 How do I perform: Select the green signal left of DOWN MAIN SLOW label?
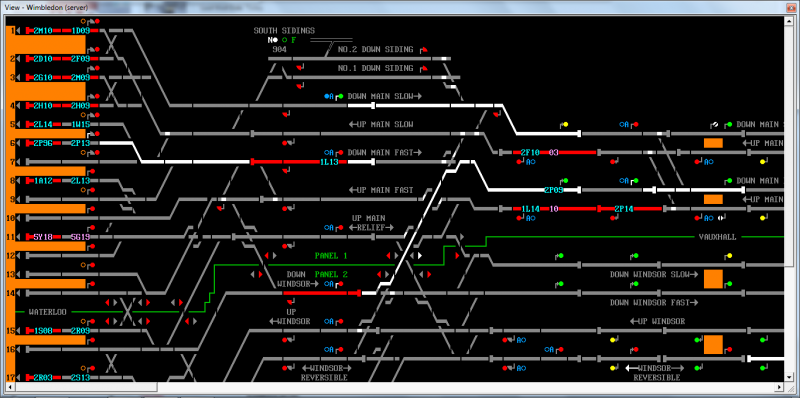tap(341, 96)
